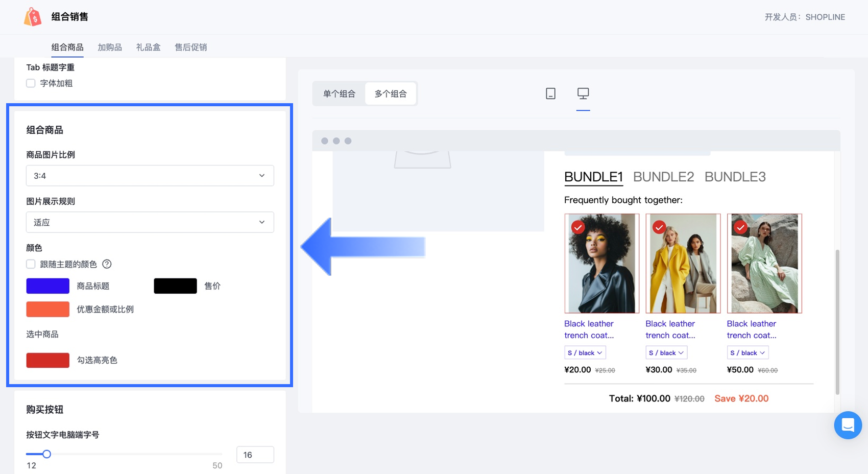Open the BUNDLE1 tab in preview
Screen dimensions: 868x474
click(593, 177)
